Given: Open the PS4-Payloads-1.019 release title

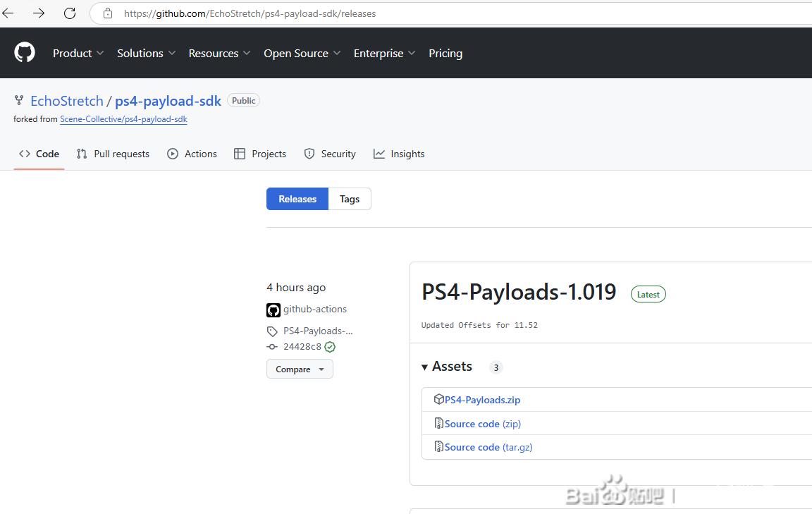Looking at the screenshot, I should click(x=519, y=292).
